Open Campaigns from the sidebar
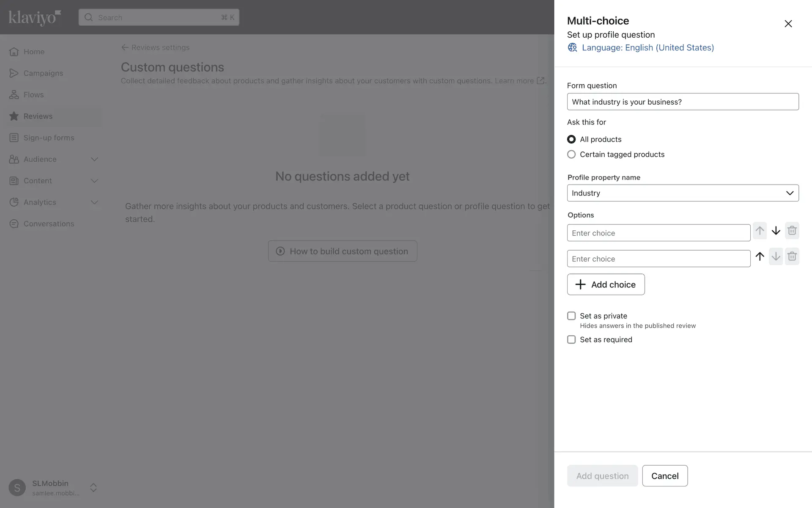Viewport: 812px width, 508px height. point(43,73)
